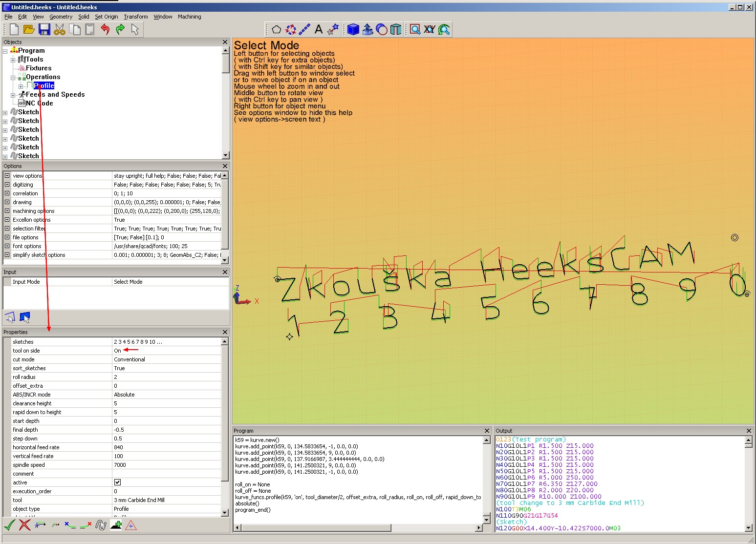Image resolution: width=756 pixels, height=544 pixels.
Task: Click the blue solid cube icon
Action: coord(353,30)
